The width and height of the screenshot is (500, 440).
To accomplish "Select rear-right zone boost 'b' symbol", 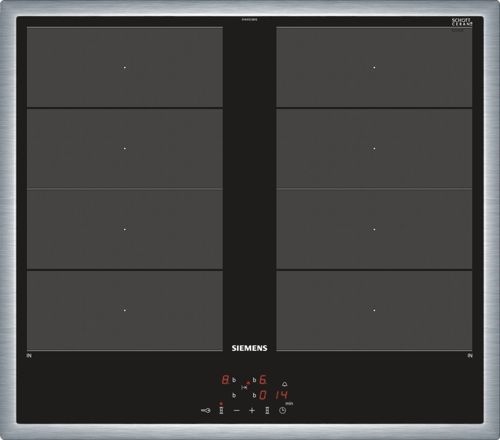I will [254, 380].
